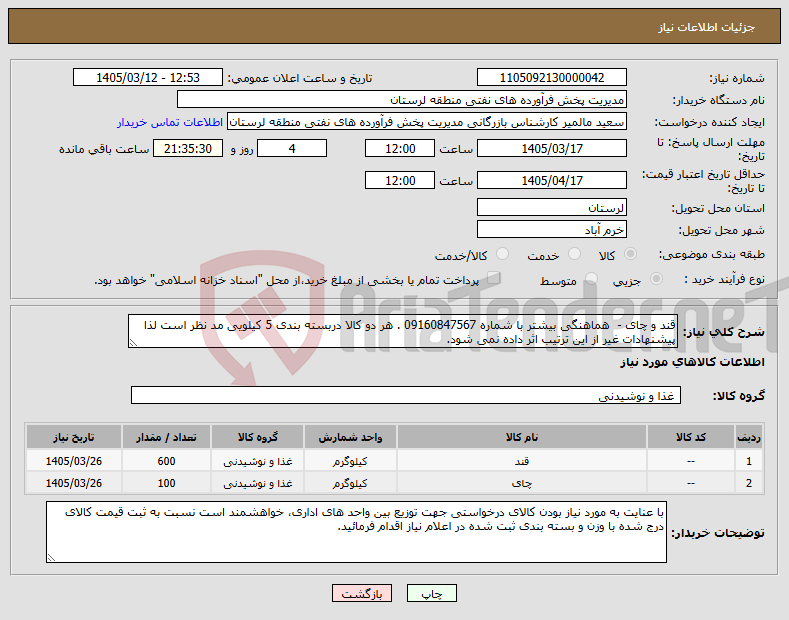This screenshot has width=789, height=620.
Task: Click the resize handle of buyer notes area
Action: [51, 558]
